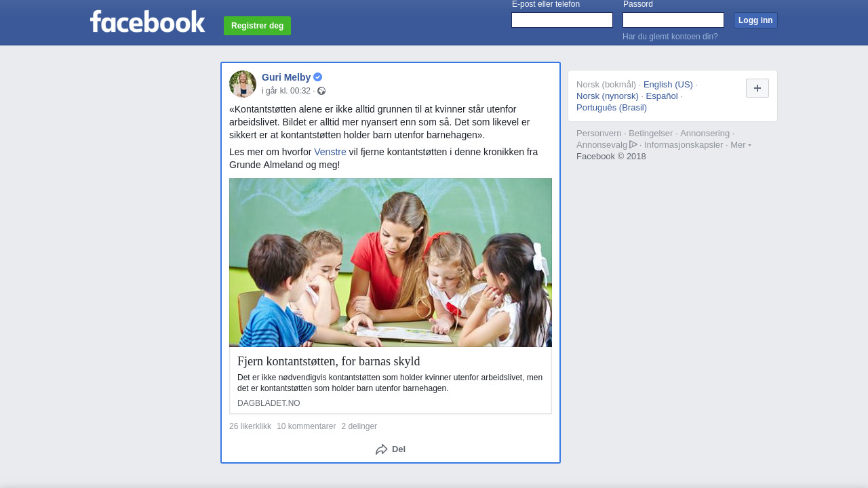Click the Facebook logo
Image resolution: width=868 pixels, height=488 pixels.
(147, 21)
